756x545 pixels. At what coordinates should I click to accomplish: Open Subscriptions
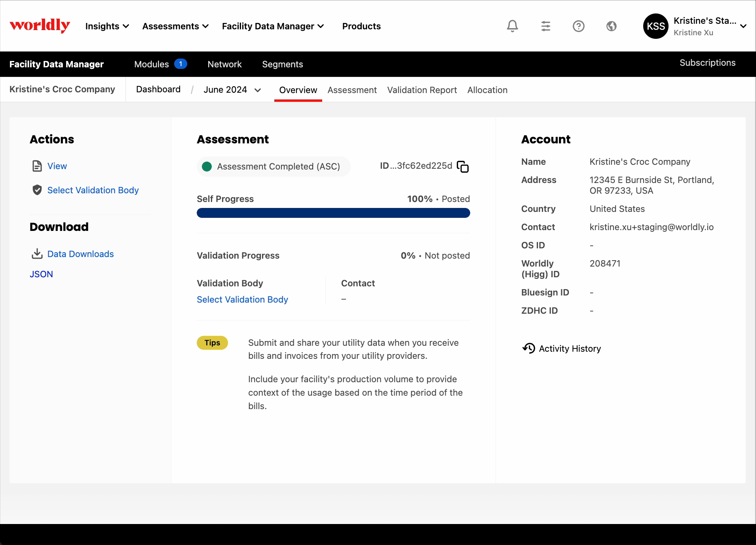pos(707,63)
